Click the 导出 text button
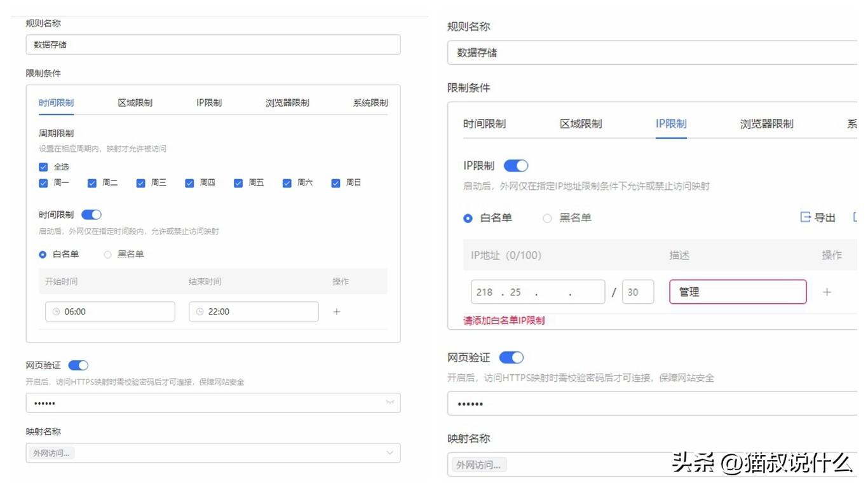Viewport: 868px width, 488px height. [825, 218]
